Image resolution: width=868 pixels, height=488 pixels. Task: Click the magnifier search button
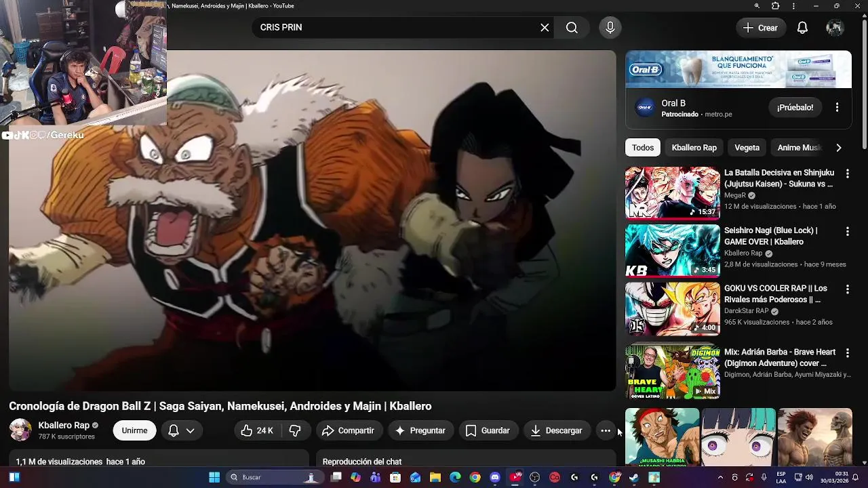tap(572, 28)
